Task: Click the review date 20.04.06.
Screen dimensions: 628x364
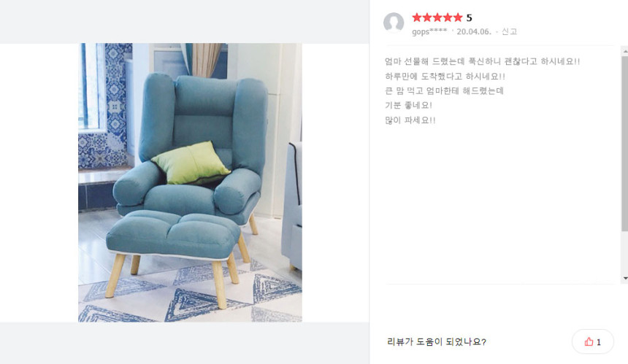Action: pos(474,31)
